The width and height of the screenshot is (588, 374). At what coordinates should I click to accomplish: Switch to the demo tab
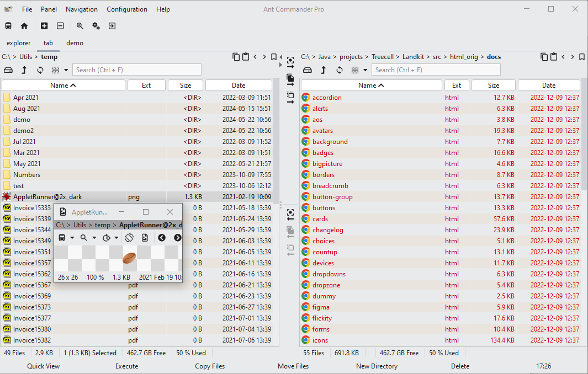tap(75, 43)
